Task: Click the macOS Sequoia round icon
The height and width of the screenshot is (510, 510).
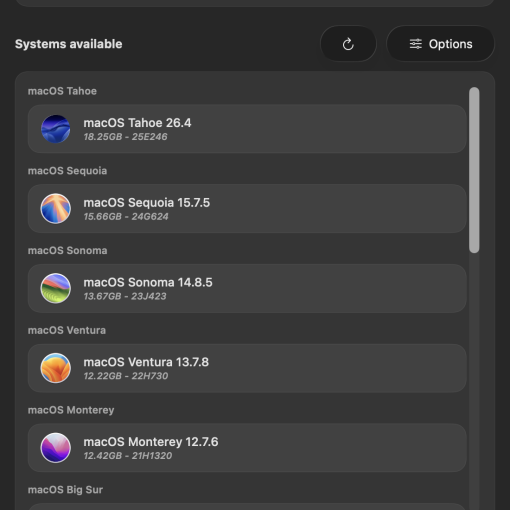Action: pos(56,209)
